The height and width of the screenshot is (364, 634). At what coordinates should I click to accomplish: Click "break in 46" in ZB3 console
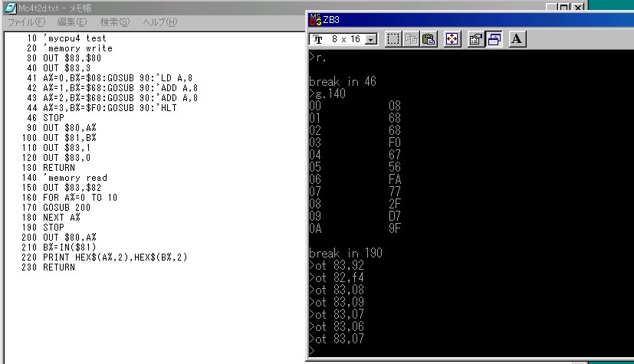[343, 81]
